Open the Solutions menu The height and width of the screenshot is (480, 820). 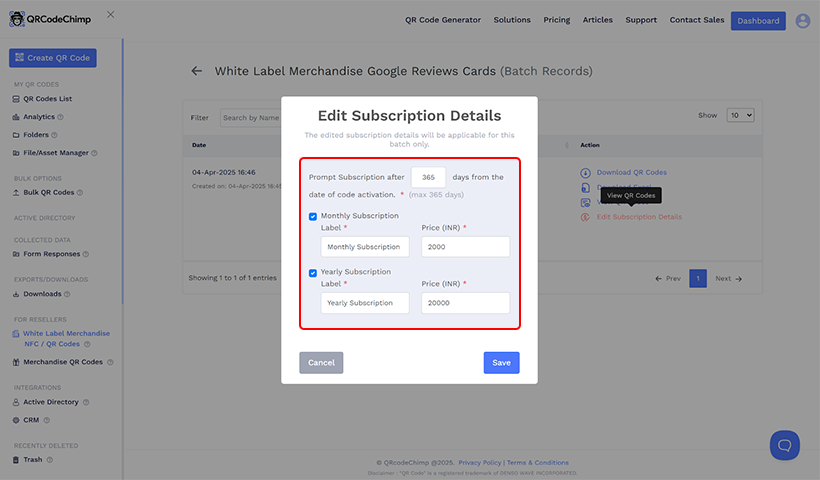point(512,20)
